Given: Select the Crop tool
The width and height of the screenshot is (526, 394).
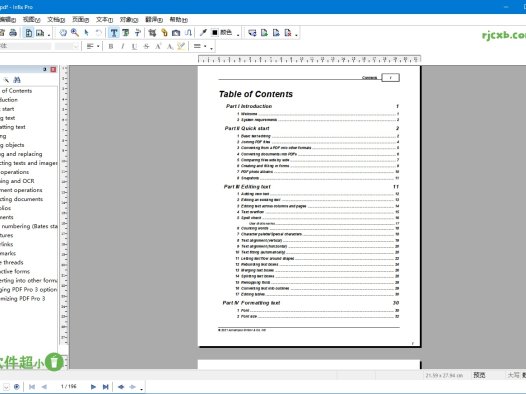Looking at the screenshot, I should pyautogui.click(x=152, y=33).
